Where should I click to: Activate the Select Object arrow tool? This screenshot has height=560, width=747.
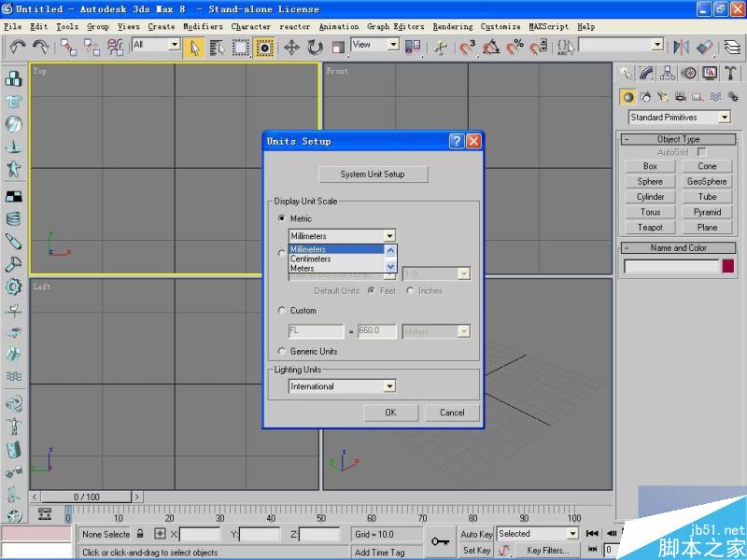coord(193,47)
